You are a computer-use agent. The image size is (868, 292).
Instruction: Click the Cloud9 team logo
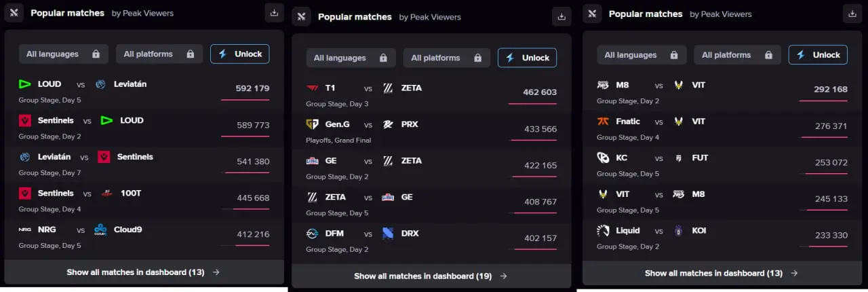(100, 230)
